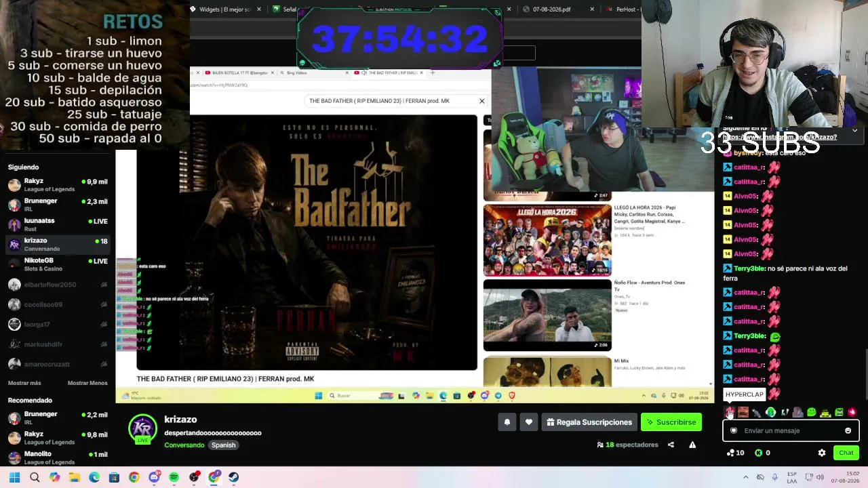Open krizazo's channel avatar
This screenshot has height=488, width=868.
(142, 428)
